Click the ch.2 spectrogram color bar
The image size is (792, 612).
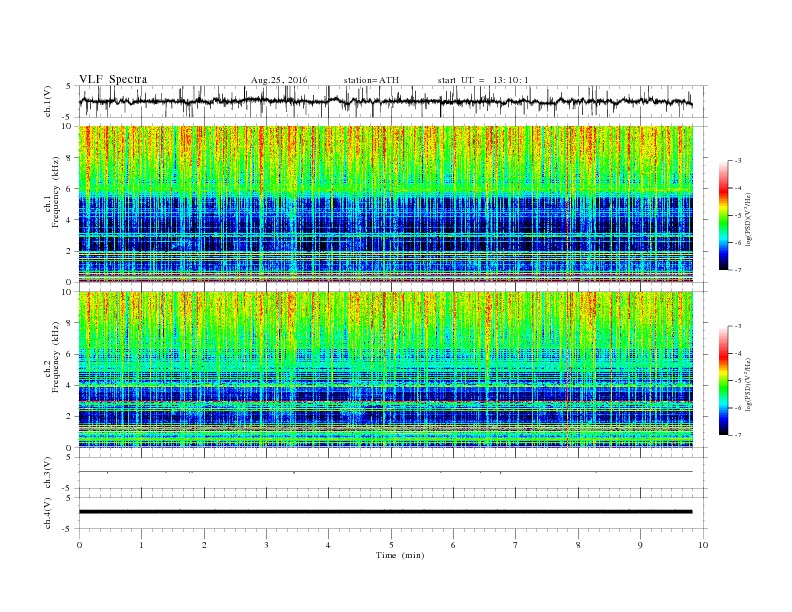(x=724, y=380)
